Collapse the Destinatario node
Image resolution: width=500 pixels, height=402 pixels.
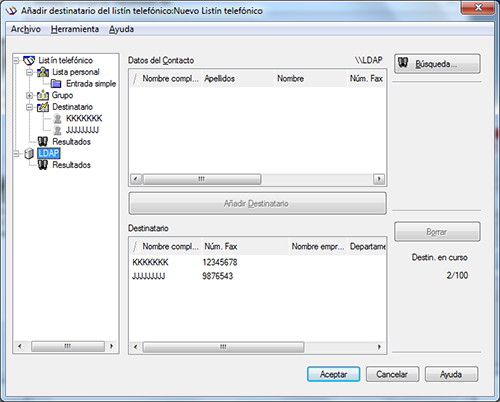pyautogui.click(x=30, y=107)
